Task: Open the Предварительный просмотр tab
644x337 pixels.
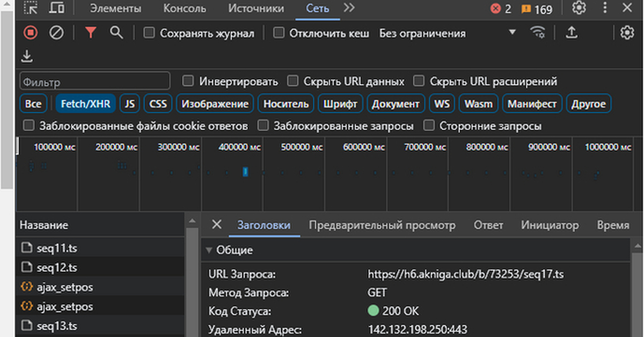Action: [382, 225]
